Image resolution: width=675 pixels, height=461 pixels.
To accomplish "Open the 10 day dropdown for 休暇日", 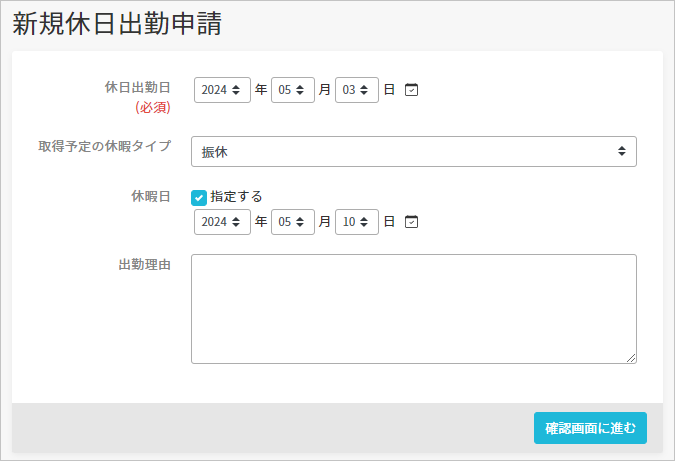I will point(357,222).
